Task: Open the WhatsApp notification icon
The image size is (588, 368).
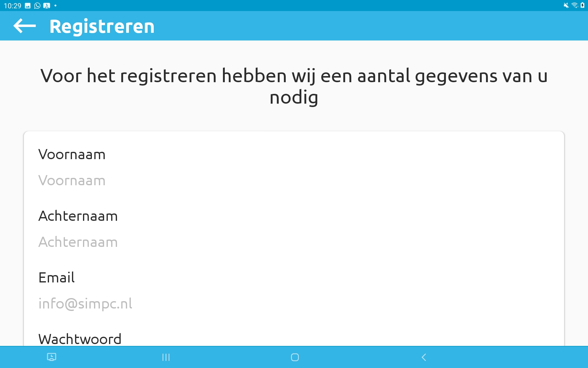Action: pos(37,6)
